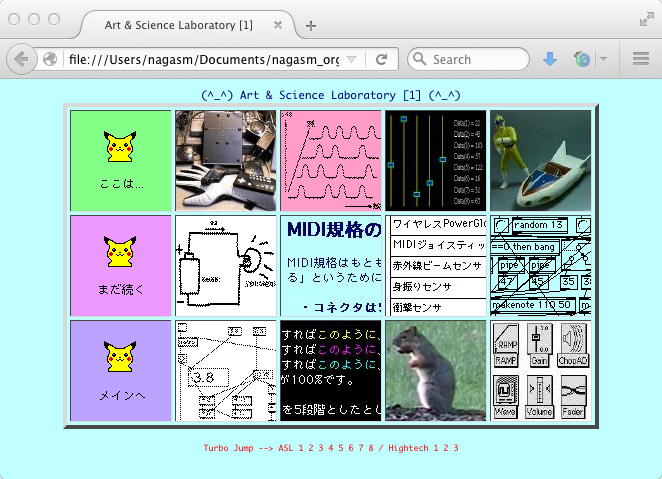662x479 pixels.
Task: Jump to ASL page 6 link
Action: [x=351, y=448]
